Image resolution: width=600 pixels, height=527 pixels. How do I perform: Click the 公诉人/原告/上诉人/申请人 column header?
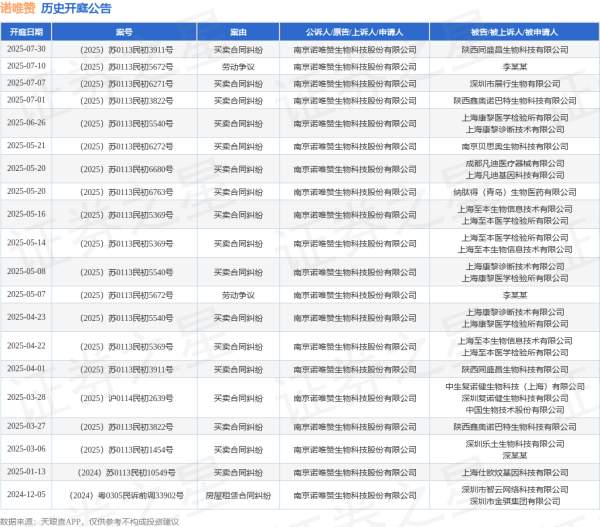(x=354, y=32)
